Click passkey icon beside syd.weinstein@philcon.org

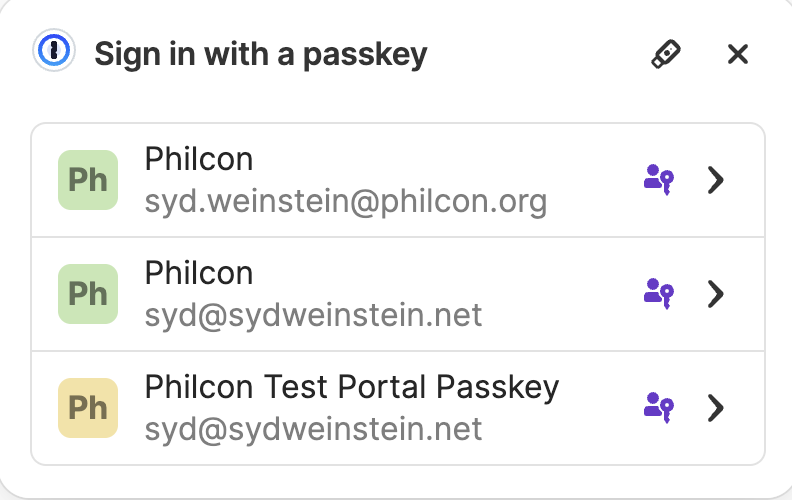(657, 180)
